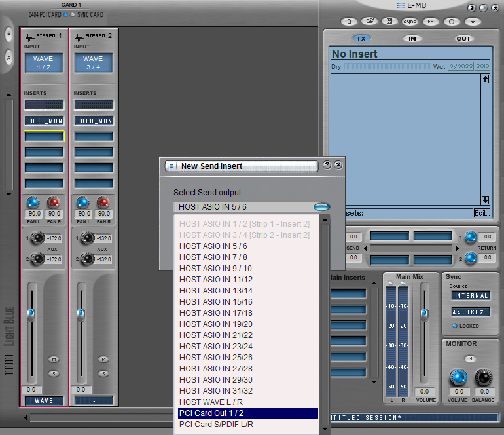504x435 pixels.
Task: Click Aux 1 RETURN knob
Action: click(x=471, y=237)
